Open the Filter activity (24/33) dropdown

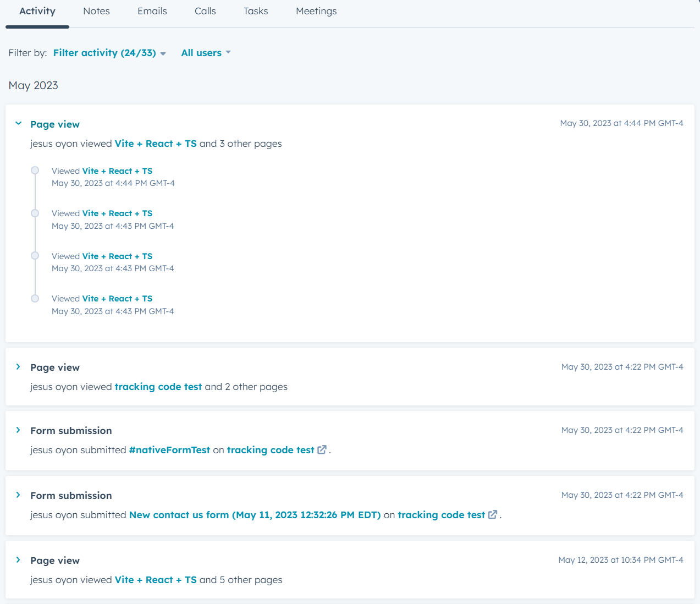pos(109,53)
